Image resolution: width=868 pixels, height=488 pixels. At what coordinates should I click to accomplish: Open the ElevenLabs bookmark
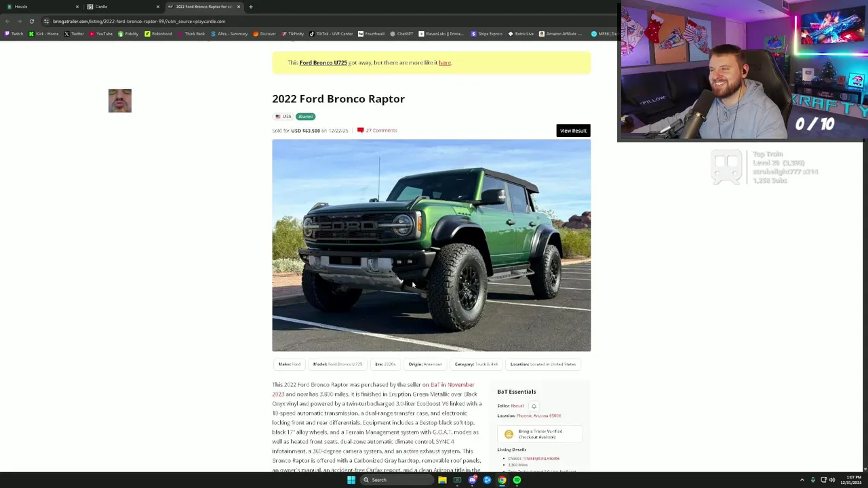point(441,34)
